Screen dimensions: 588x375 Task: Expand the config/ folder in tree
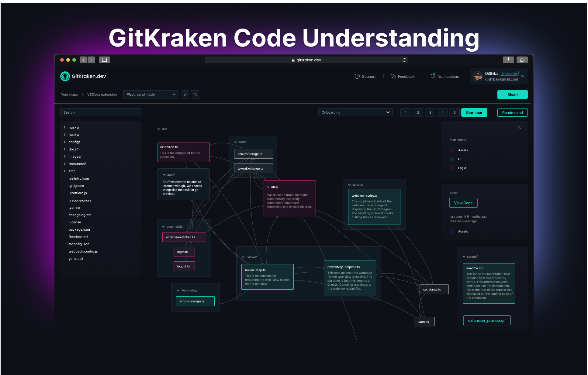64,142
